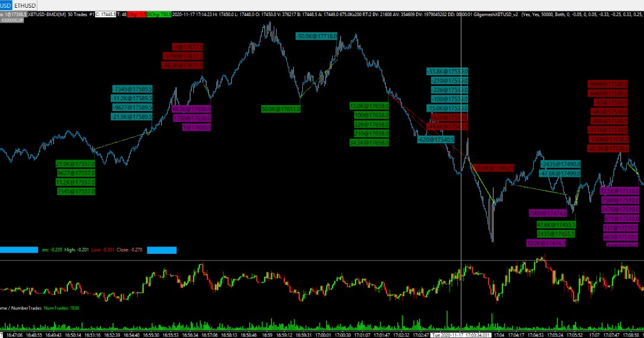Click the green 50.0K@17651.0 fill label
The width and height of the screenshot is (644, 338).
tap(281, 109)
